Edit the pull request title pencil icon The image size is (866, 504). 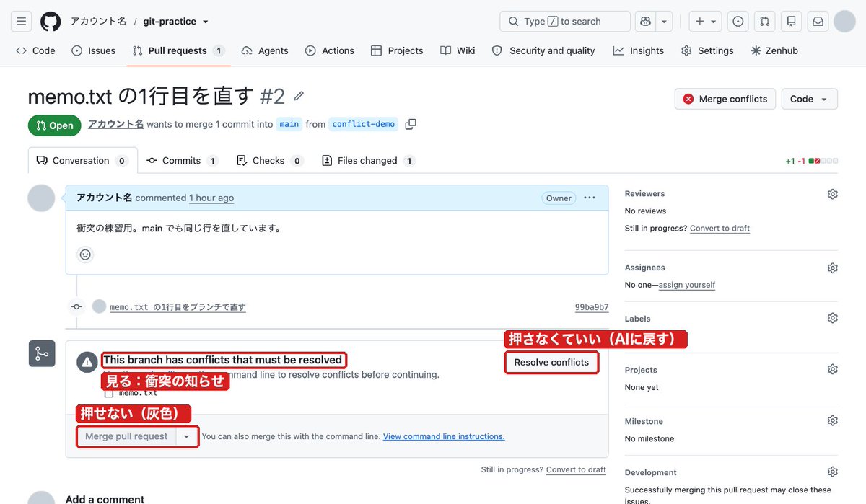[x=299, y=96]
